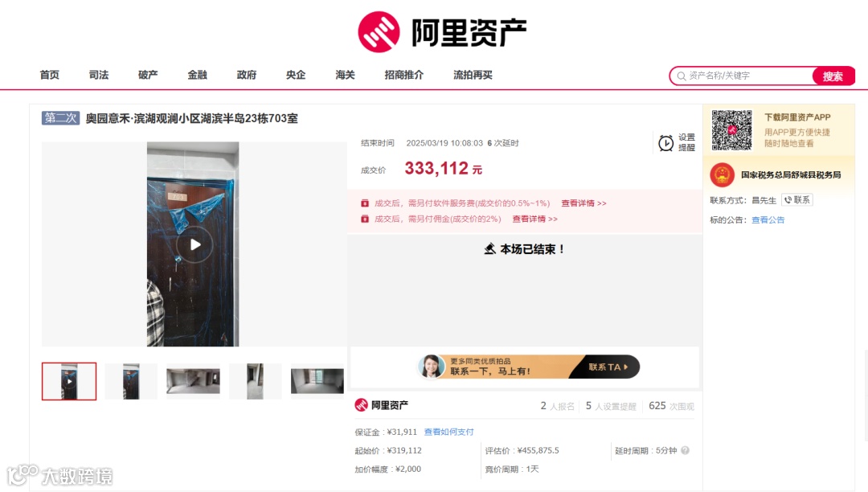Select the first video thumbnail
868x492 pixels.
point(69,381)
